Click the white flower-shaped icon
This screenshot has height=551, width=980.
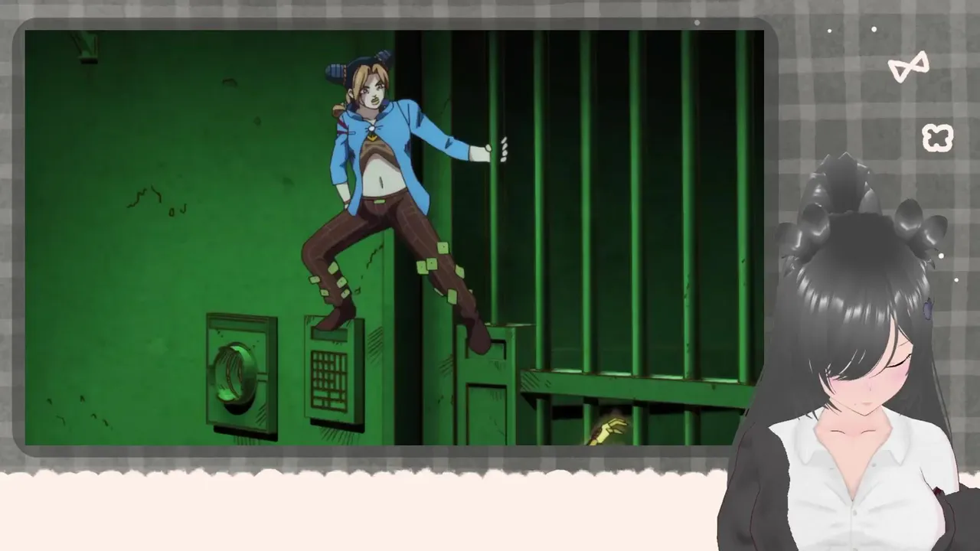tap(937, 139)
